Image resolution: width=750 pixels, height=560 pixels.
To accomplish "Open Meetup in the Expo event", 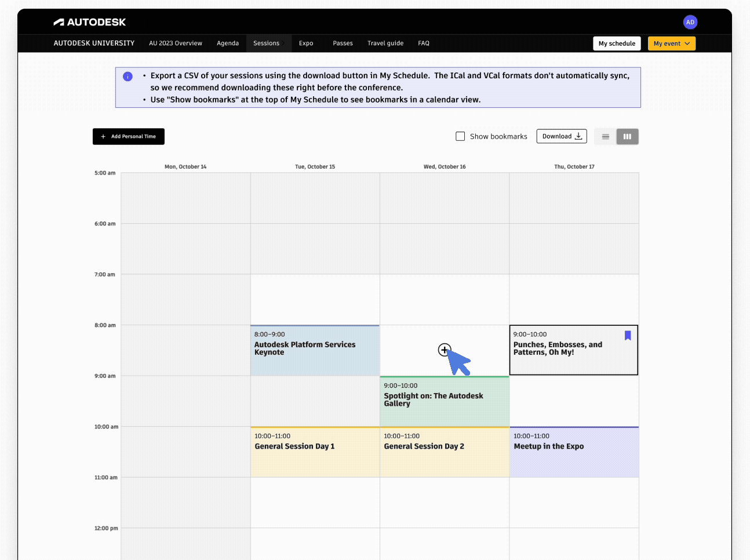I will pos(574,452).
